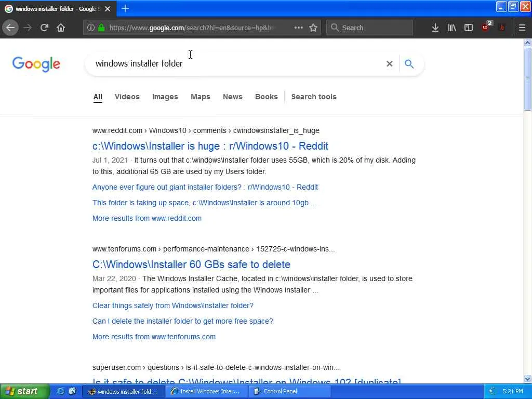Click the second quick launch icon
Image resolution: width=532 pixels, height=399 pixels.
tap(72, 391)
